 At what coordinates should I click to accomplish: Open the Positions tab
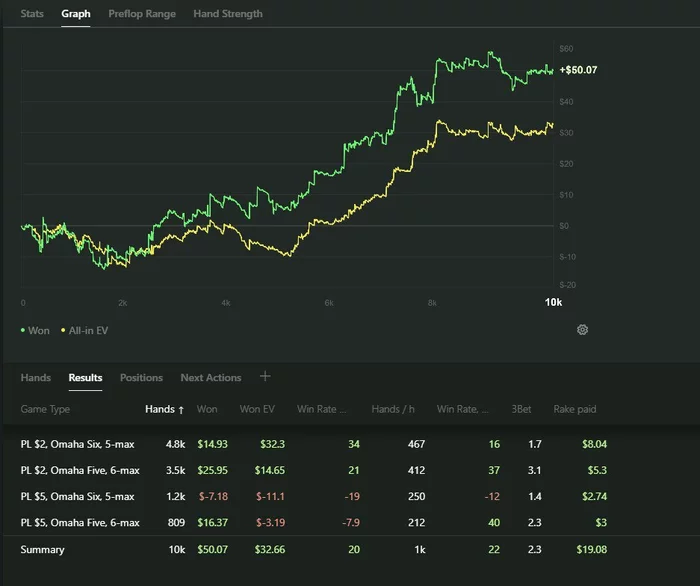[141, 378]
